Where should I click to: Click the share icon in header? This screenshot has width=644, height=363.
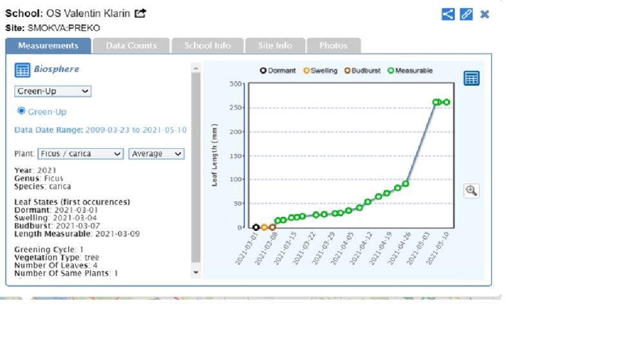[448, 14]
